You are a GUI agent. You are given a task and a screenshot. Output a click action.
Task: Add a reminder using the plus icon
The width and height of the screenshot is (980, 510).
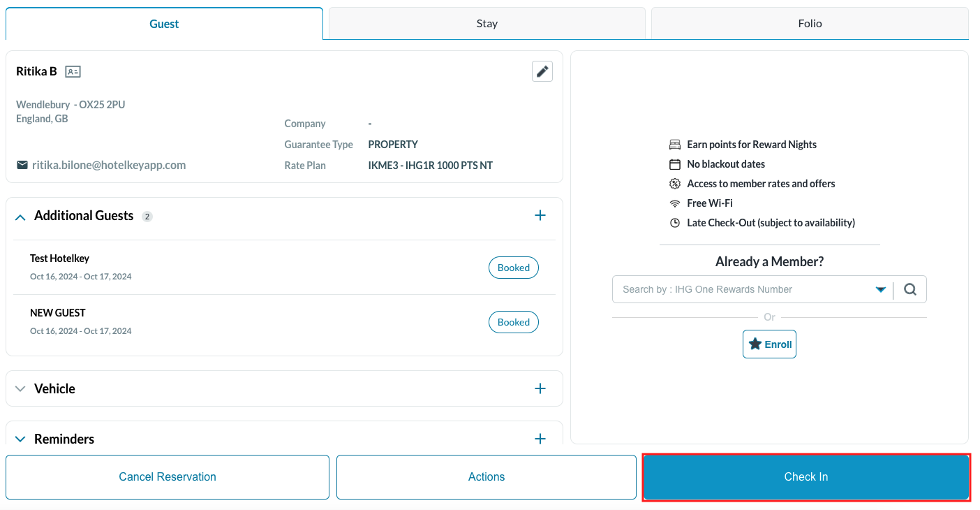click(540, 439)
